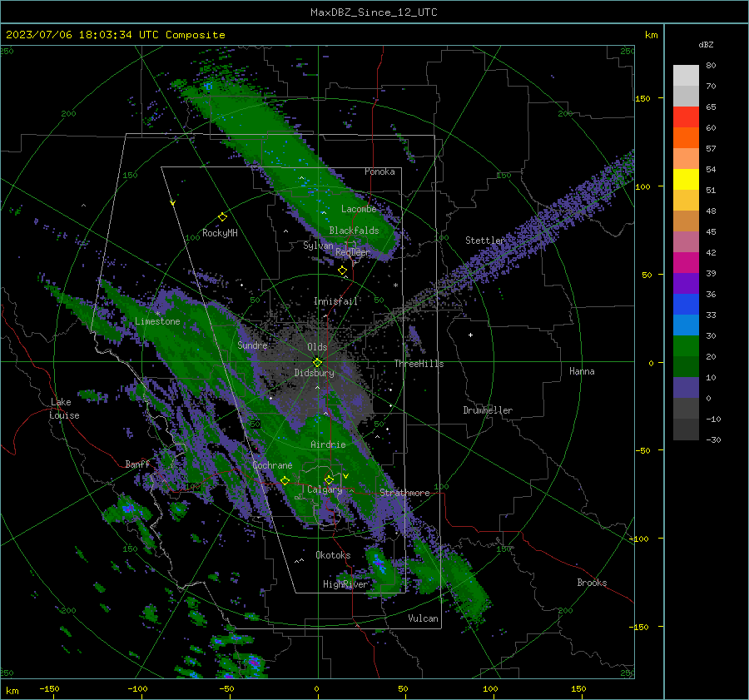Image resolution: width=749 pixels, height=700 pixels.
Task: Click the -100 tick on the bottom axis
Action: pos(137,688)
